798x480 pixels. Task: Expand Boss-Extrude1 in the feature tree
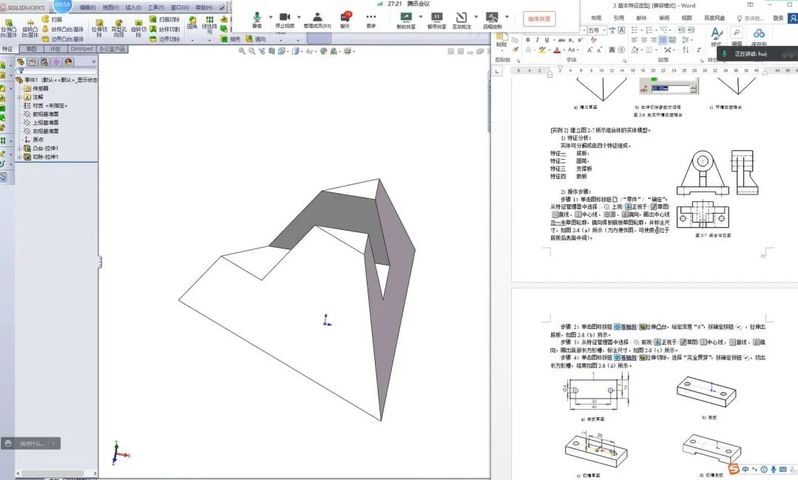[21, 148]
